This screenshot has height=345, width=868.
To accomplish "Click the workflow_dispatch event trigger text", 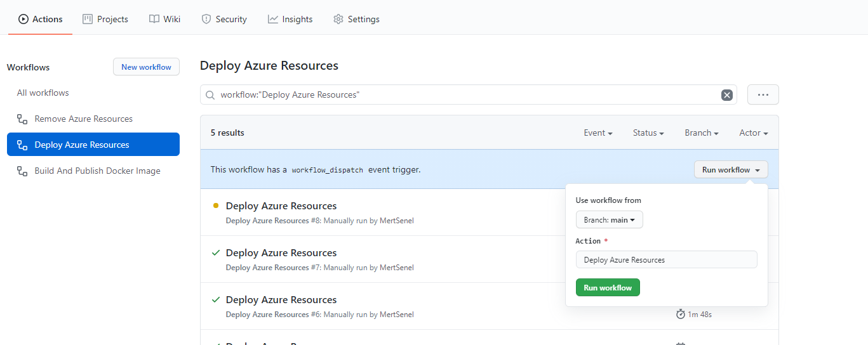I will pos(316,170).
